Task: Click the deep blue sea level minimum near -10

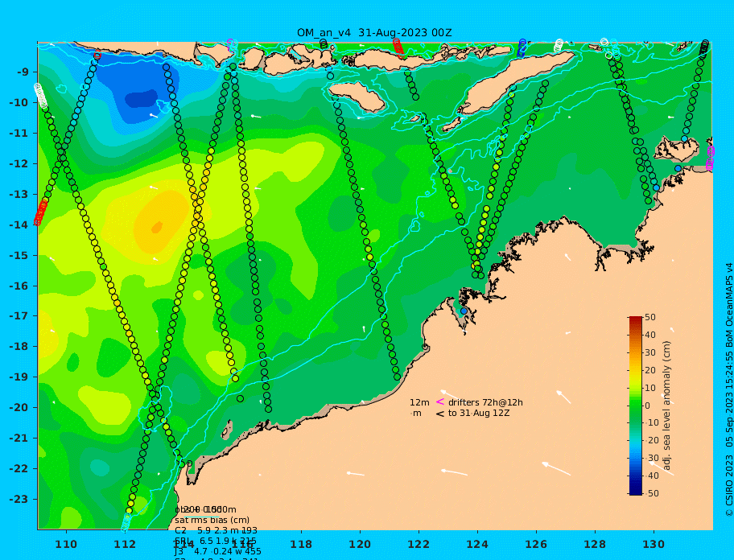Action: coord(141,100)
